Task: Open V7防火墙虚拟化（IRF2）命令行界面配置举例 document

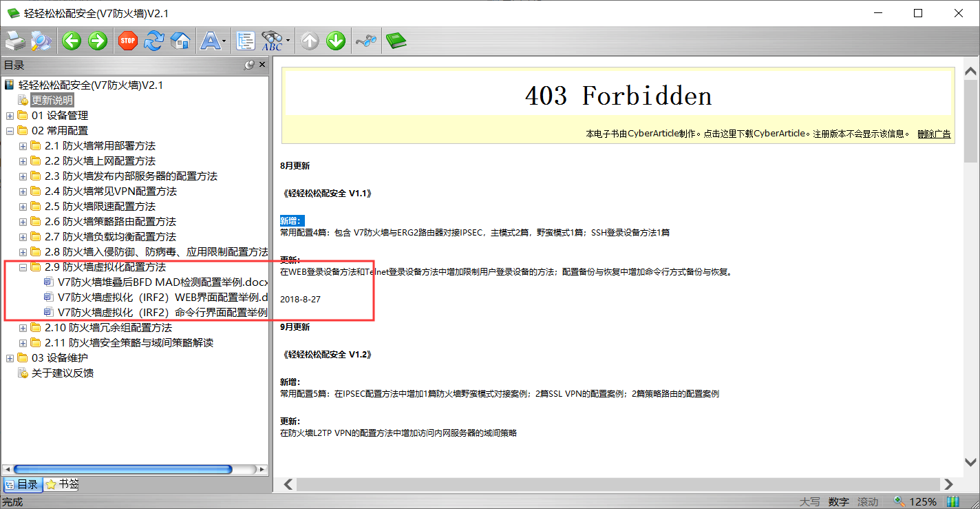Action: [163, 313]
